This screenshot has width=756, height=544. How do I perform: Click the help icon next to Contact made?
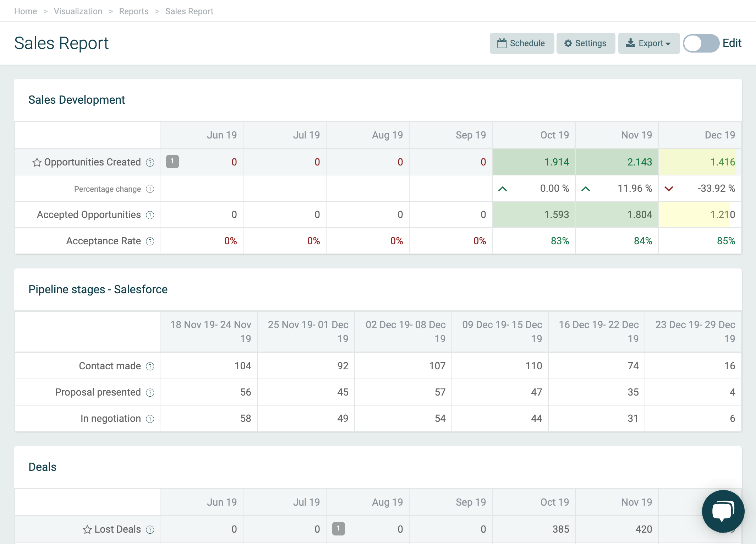tap(150, 366)
